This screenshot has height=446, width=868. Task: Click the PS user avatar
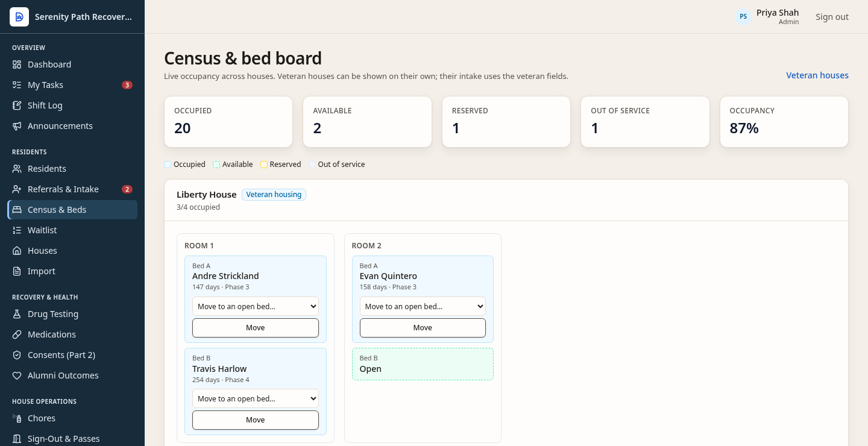pyautogui.click(x=743, y=17)
